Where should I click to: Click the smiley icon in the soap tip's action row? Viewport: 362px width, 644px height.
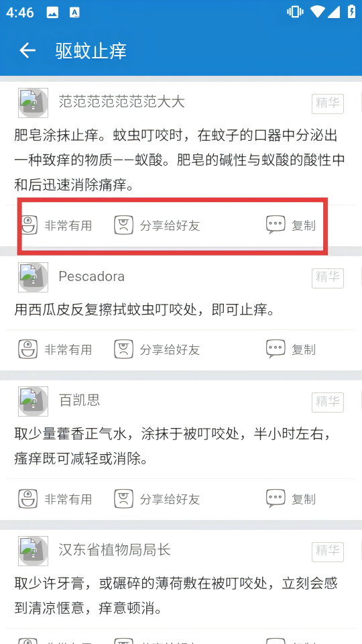29,225
